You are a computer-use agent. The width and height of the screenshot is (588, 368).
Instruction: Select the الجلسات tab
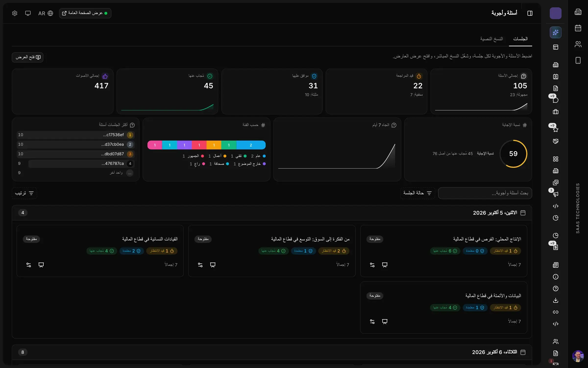520,39
